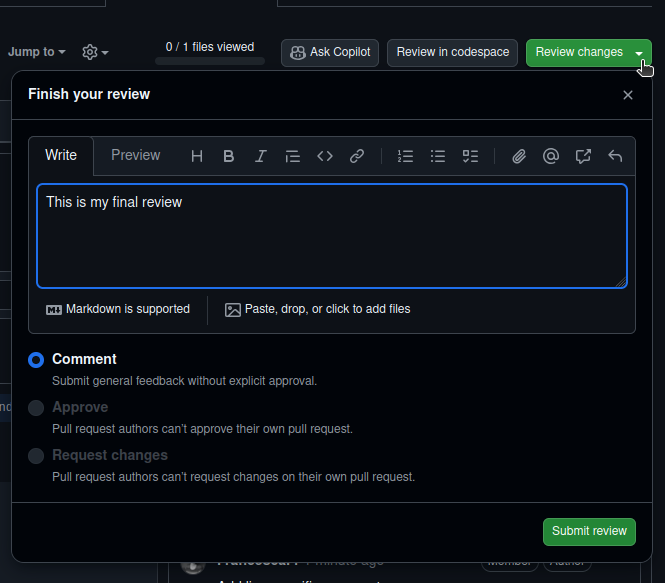The width and height of the screenshot is (665, 583).
Task: Insert a task list from the toolbar
Action: click(x=470, y=156)
